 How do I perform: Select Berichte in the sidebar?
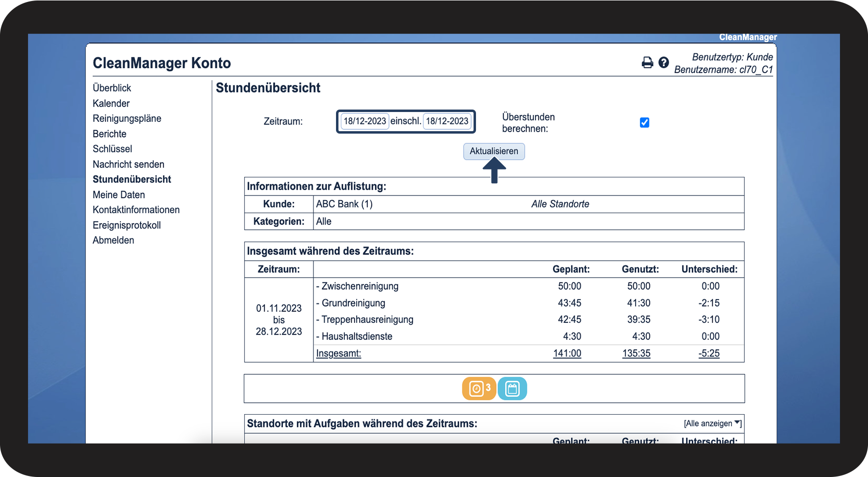[x=110, y=134]
